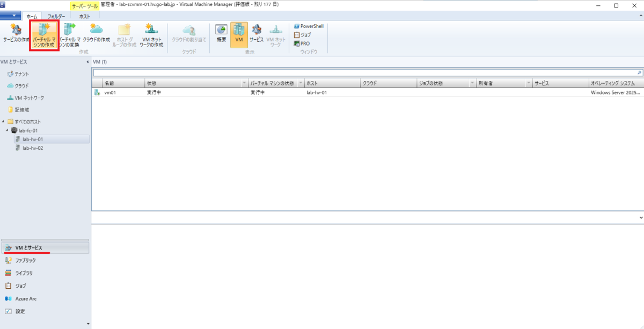Expand the details pane chevron

tap(641, 217)
